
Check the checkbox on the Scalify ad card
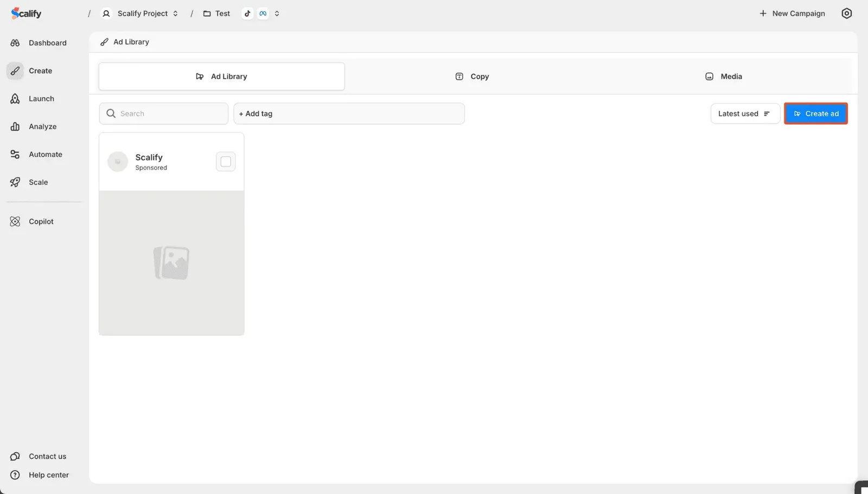click(225, 161)
